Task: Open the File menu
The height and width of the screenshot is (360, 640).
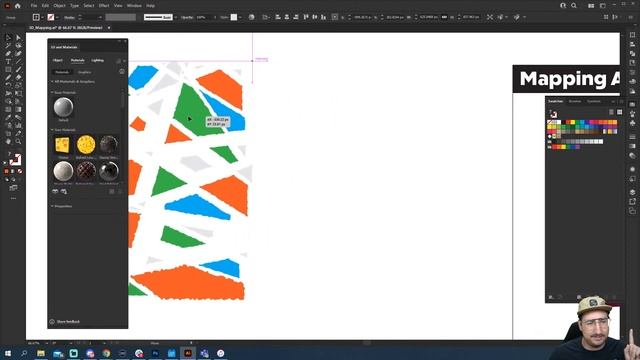Action: tap(34, 6)
